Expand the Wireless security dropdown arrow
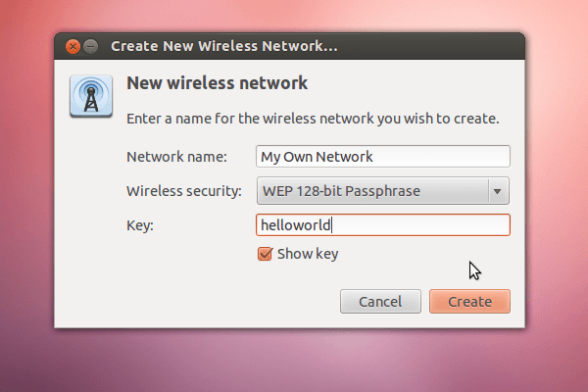 coord(498,191)
